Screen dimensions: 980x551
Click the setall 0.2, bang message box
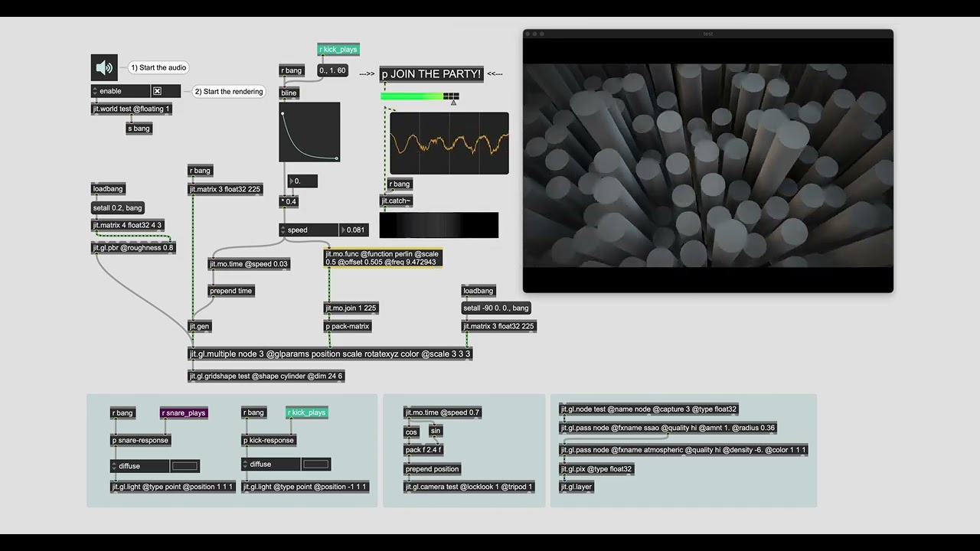(x=117, y=207)
